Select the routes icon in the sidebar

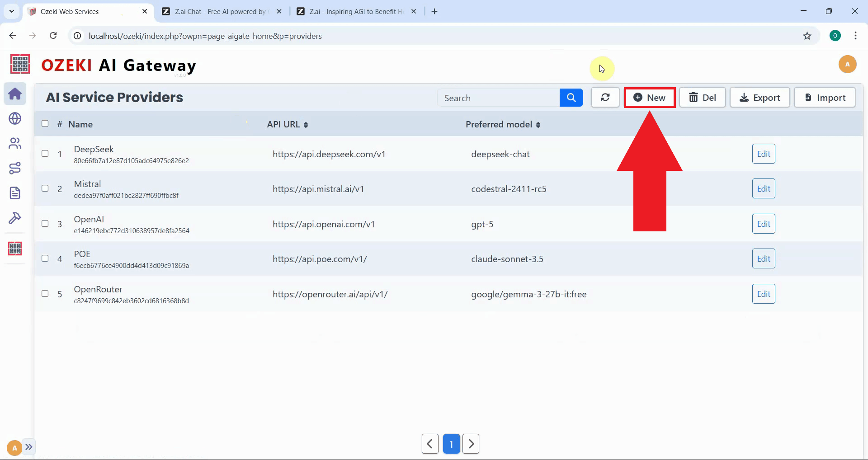15,168
